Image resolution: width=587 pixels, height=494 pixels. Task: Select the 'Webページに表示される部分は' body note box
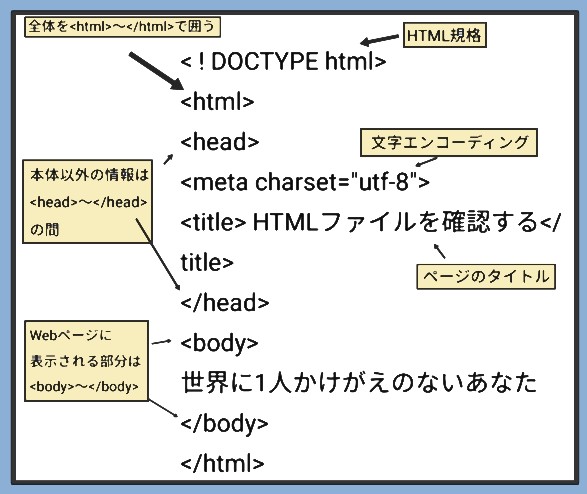click(x=86, y=361)
